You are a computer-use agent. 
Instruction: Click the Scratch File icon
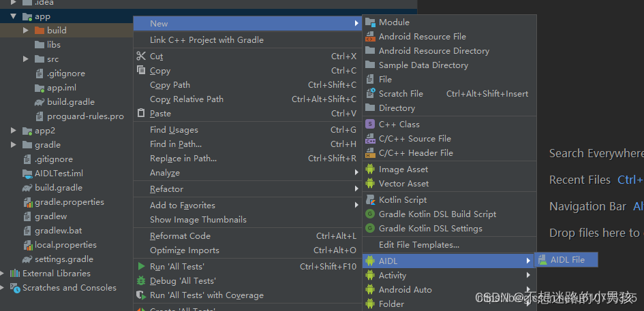point(370,93)
